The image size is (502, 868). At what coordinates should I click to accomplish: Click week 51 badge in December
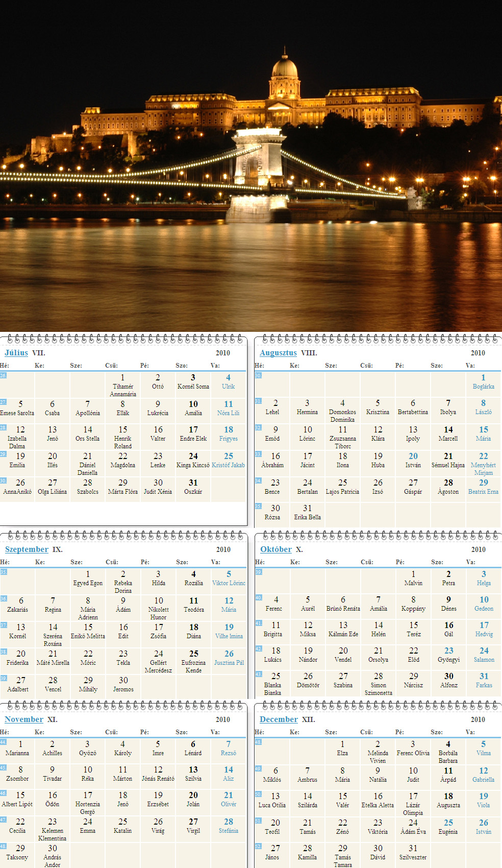coord(258,821)
